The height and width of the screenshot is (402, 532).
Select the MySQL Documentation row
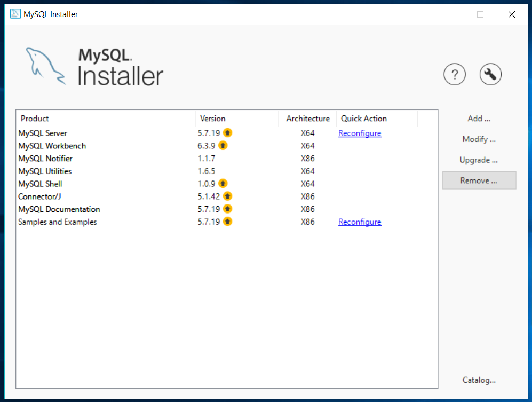click(227, 209)
